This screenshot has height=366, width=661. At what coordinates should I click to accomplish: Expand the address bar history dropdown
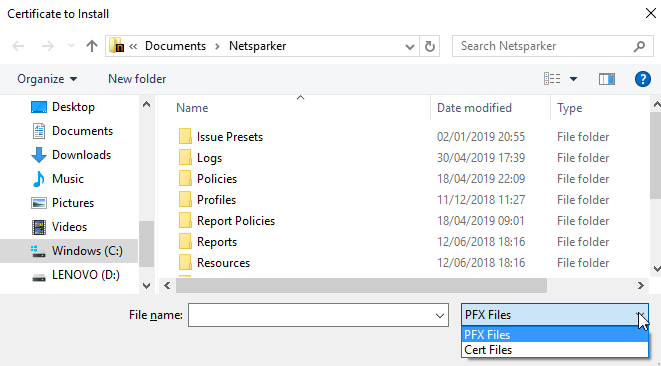point(409,46)
